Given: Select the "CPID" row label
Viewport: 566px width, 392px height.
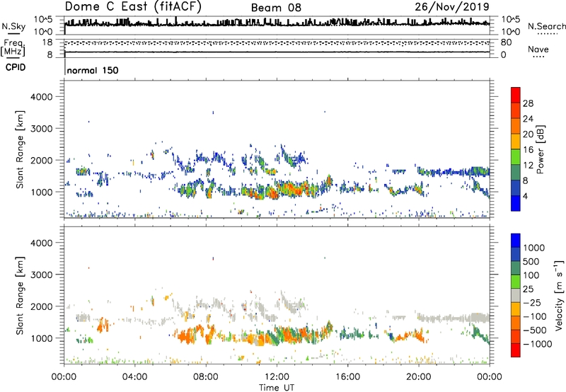Looking at the screenshot, I should click(x=16, y=67).
